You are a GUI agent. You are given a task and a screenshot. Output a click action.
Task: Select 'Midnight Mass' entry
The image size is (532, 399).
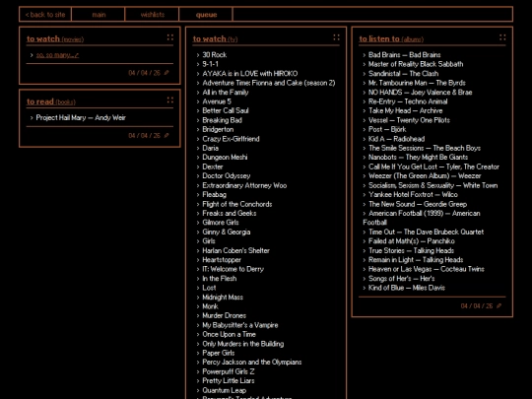pos(223,298)
